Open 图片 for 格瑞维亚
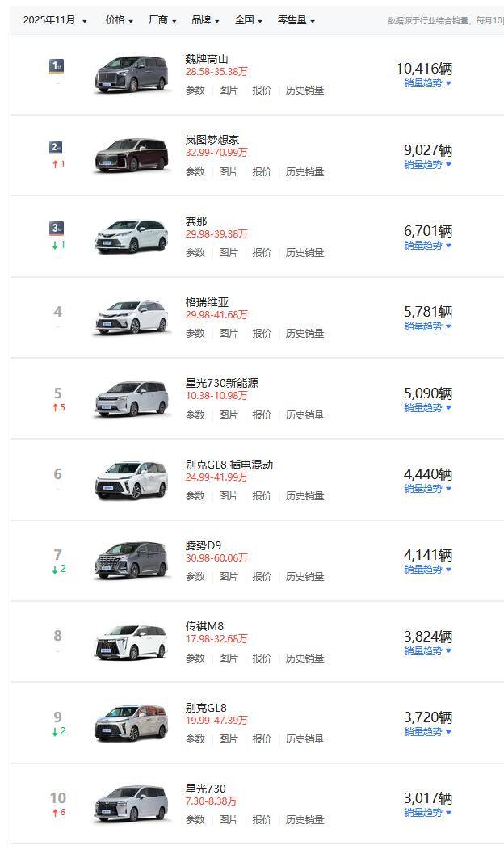Screen dimensions: 504x854 pyautogui.click(x=229, y=334)
